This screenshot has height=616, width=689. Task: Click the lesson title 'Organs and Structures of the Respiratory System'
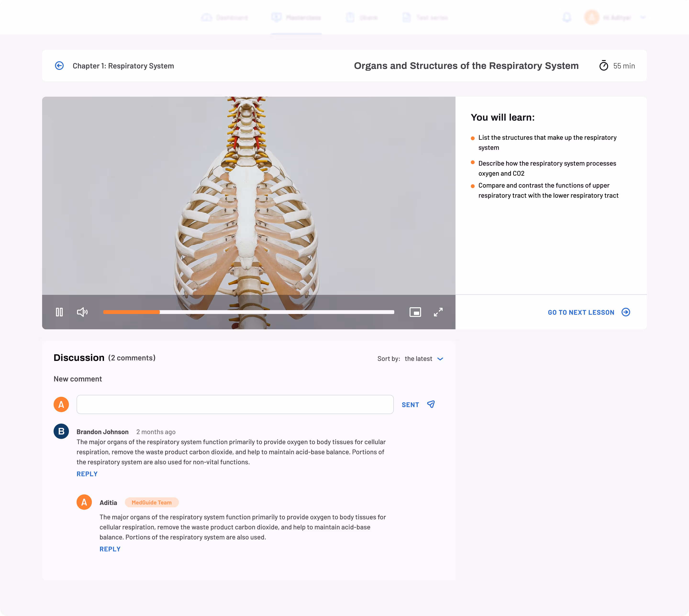click(466, 66)
